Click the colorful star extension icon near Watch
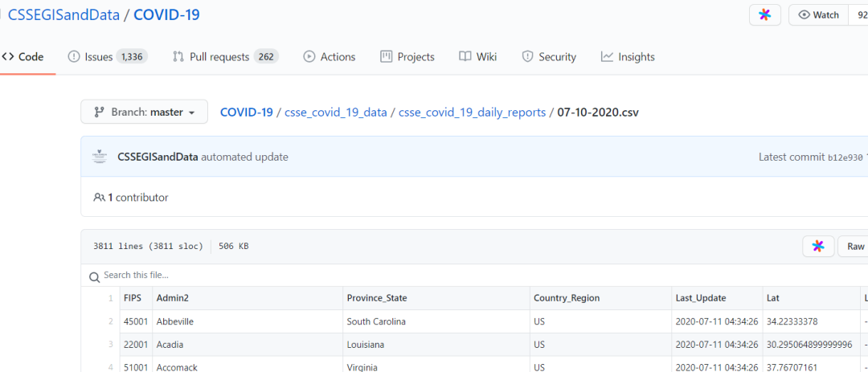The image size is (868, 372). point(764,15)
